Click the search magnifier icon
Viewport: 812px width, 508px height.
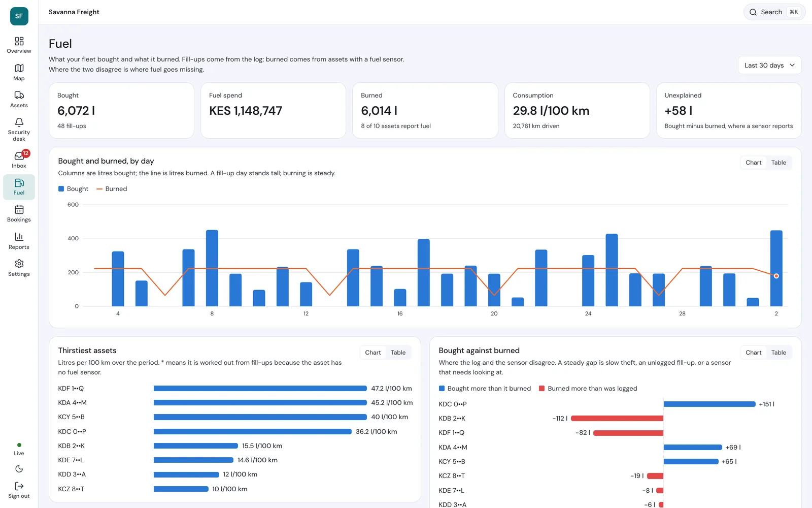(x=753, y=12)
